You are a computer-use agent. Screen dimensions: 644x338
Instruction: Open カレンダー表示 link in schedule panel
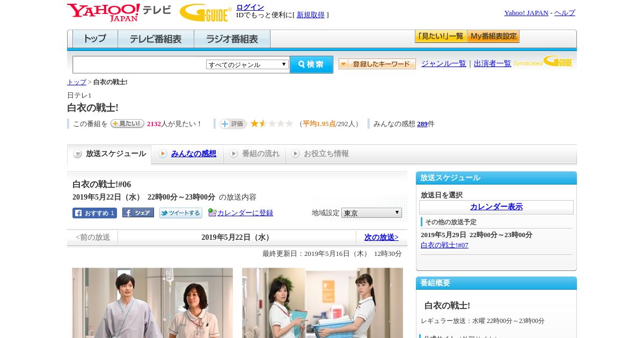coord(496,207)
